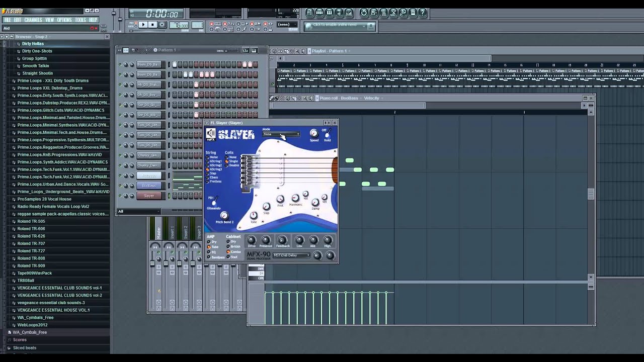Select the Slayer channel button

pyautogui.click(x=149, y=196)
